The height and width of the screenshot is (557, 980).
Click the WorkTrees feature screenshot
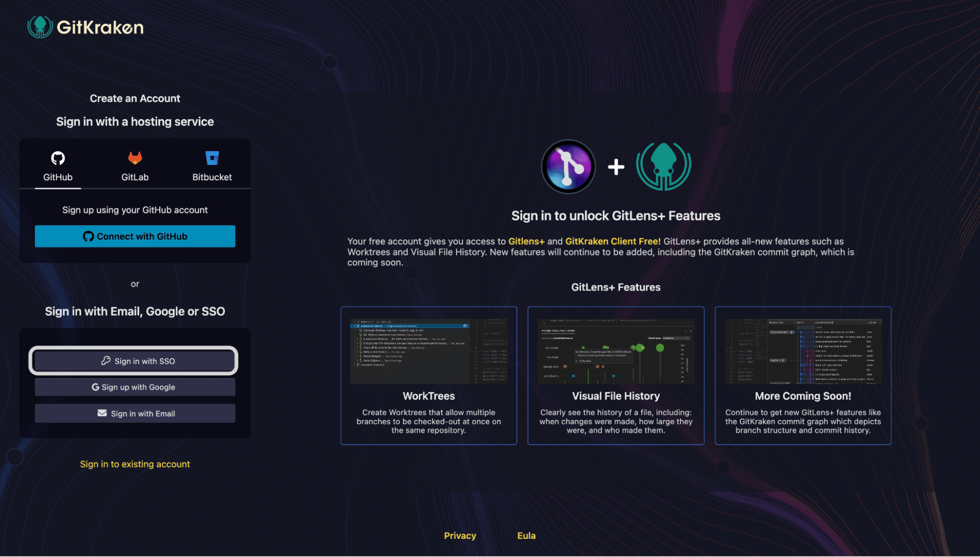pos(428,351)
